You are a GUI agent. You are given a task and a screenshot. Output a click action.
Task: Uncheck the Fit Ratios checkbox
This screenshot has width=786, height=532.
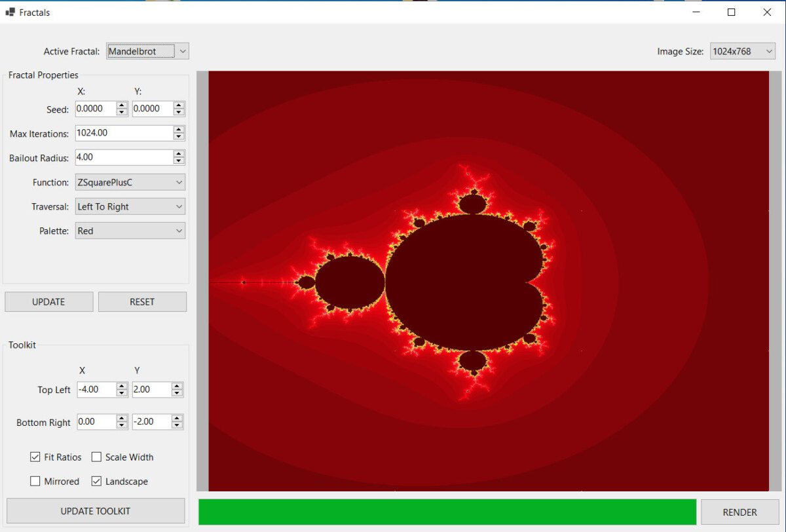[35, 457]
